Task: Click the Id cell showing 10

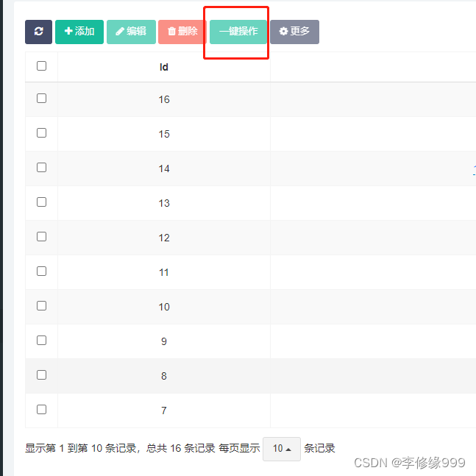Action: [x=164, y=308]
